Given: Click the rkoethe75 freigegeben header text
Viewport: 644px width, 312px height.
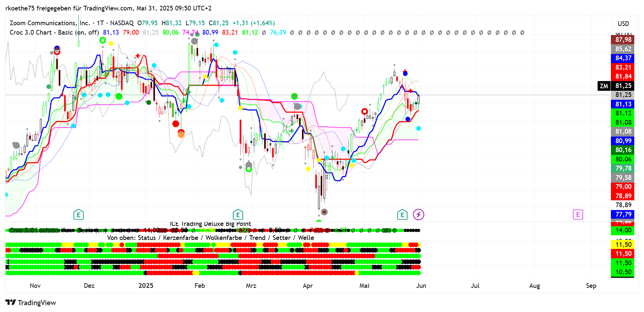Looking at the screenshot, I should pos(108,8).
